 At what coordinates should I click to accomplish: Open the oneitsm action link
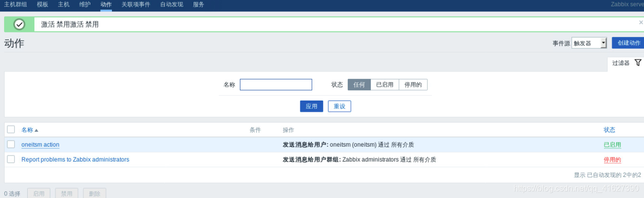41,145
